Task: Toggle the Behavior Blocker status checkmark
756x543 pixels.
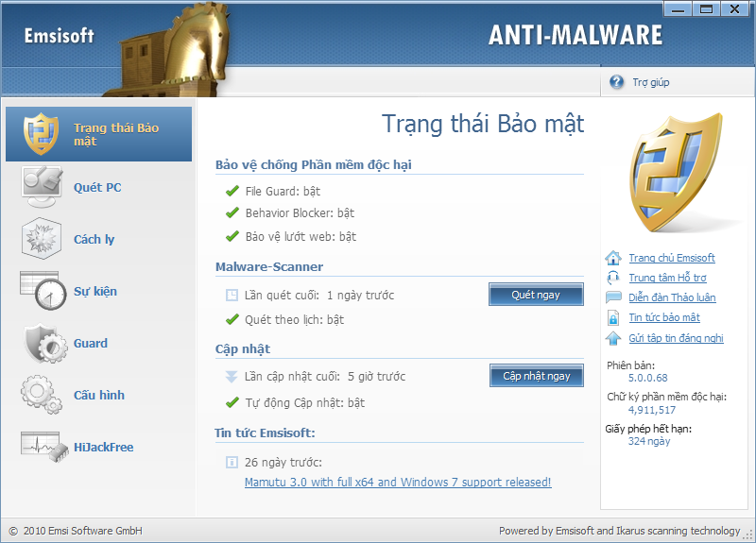Action: [x=232, y=212]
